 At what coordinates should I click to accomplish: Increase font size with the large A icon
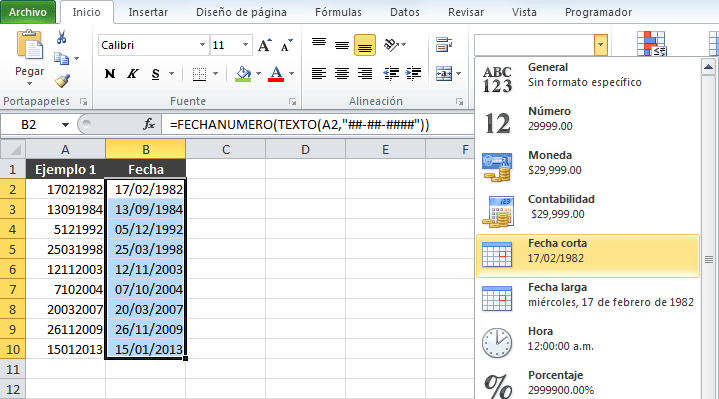(264, 45)
